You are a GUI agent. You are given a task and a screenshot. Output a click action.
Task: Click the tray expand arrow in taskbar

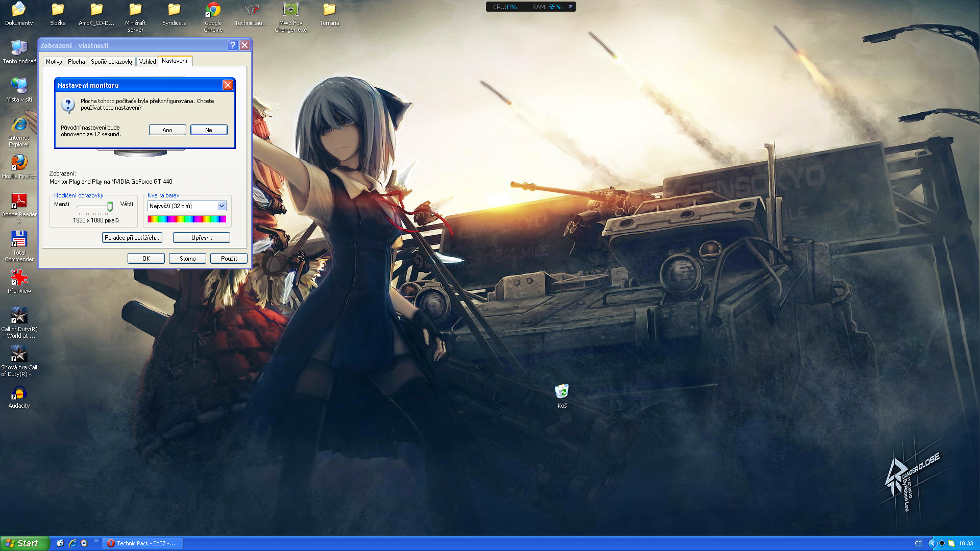tap(932, 543)
